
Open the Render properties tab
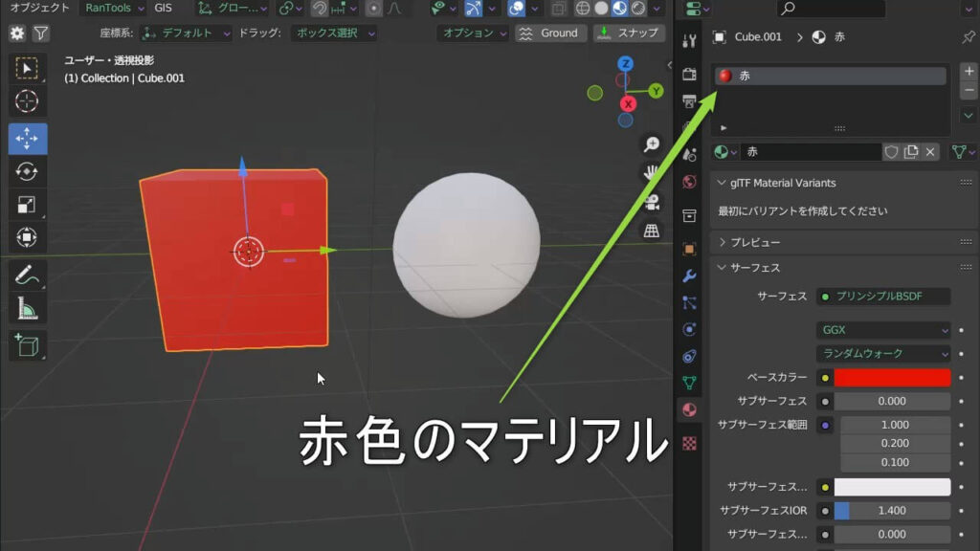tap(689, 74)
